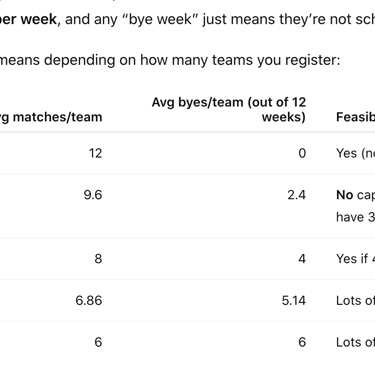
Task: Select the 2.4 average byes cell
Action: (x=297, y=195)
